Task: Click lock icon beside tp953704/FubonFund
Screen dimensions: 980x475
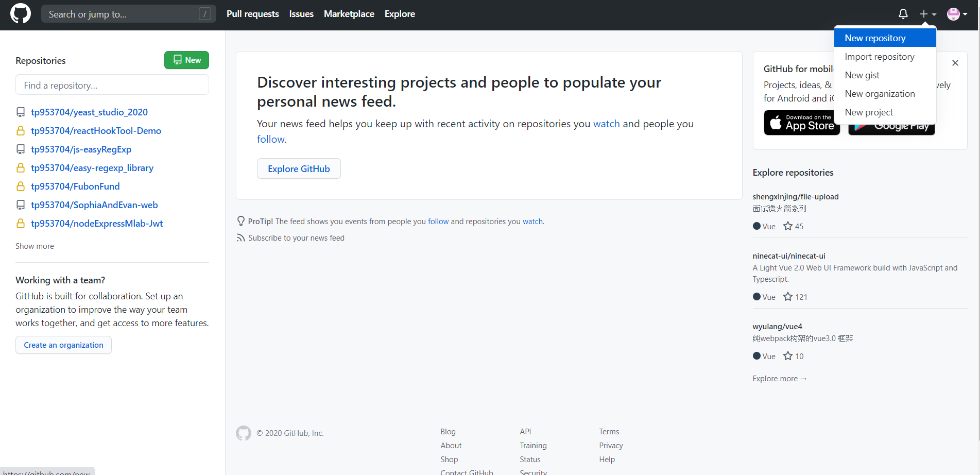Action: [21, 186]
